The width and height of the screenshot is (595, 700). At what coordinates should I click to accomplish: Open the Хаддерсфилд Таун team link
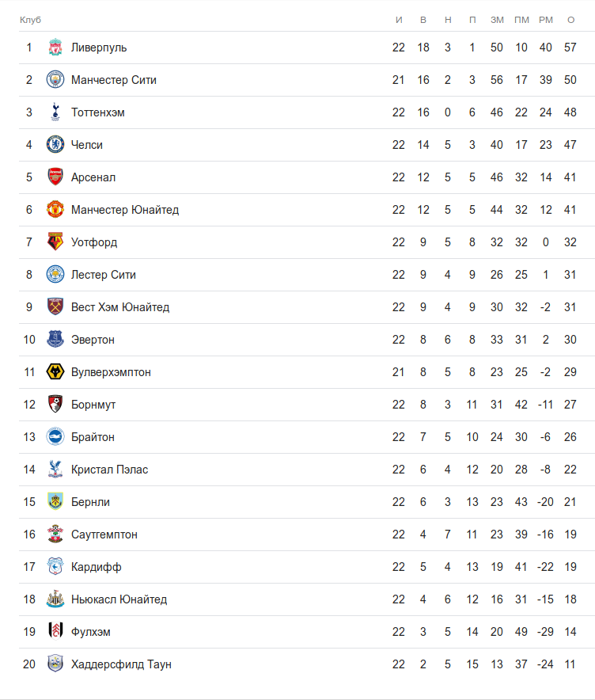[121, 664]
